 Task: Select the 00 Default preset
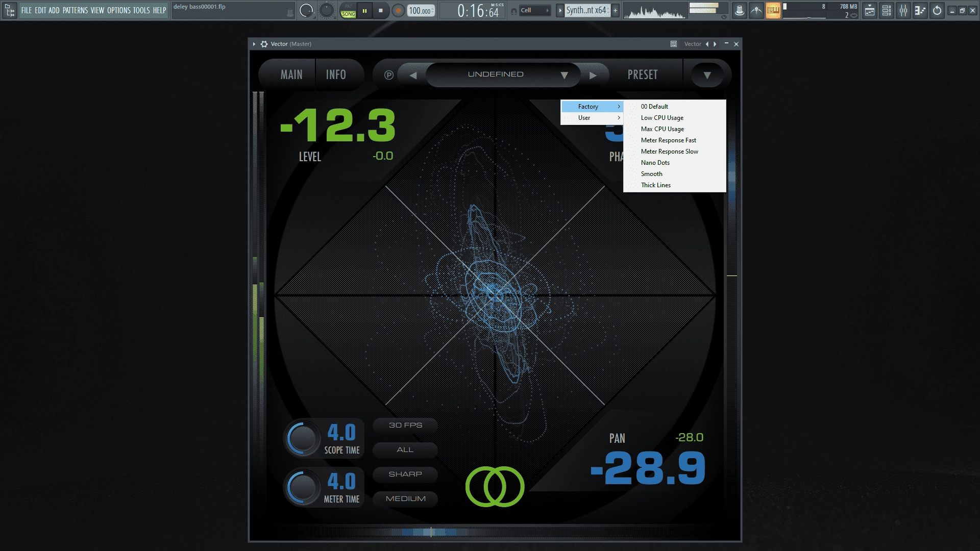(675, 107)
